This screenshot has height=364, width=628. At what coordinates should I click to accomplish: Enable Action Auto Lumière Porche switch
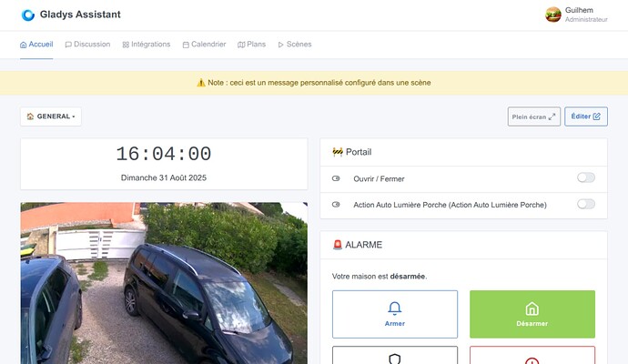click(586, 204)
